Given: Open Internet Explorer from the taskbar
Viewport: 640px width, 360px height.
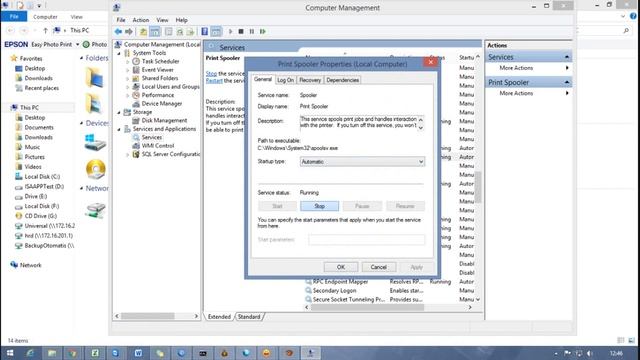Looking at the screenshot, I should click(30, 353).
